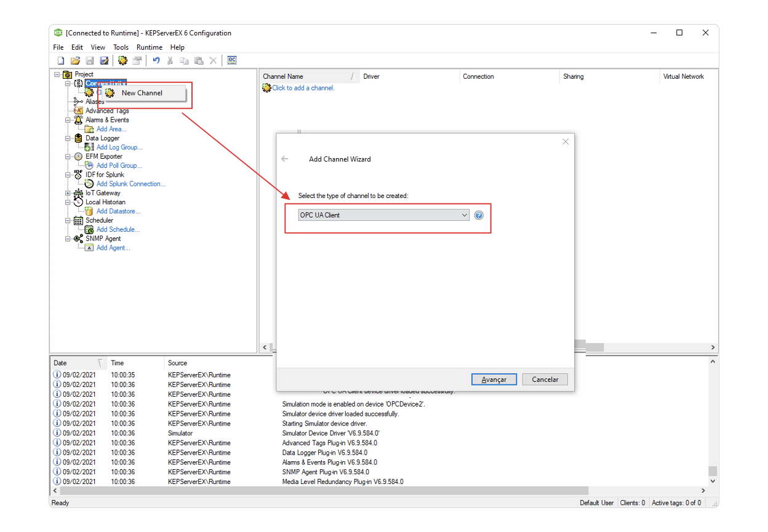Click the Properties toolbar icon
The image size is (768, 532).
coord(137,60)
